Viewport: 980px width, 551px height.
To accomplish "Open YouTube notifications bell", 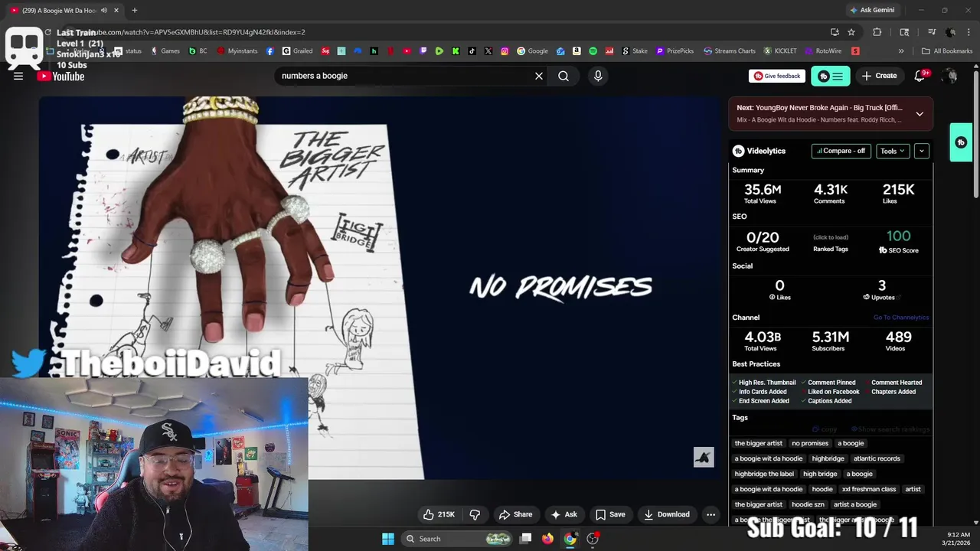I will click(x=921, y=76).
